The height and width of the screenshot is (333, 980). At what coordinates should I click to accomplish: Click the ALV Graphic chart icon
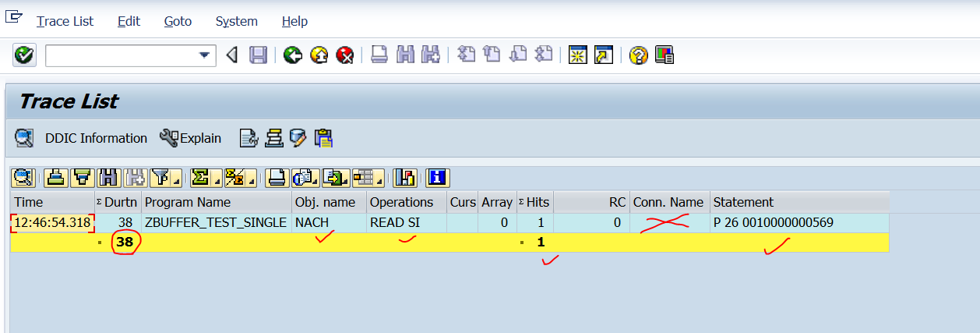click(404, 178)
